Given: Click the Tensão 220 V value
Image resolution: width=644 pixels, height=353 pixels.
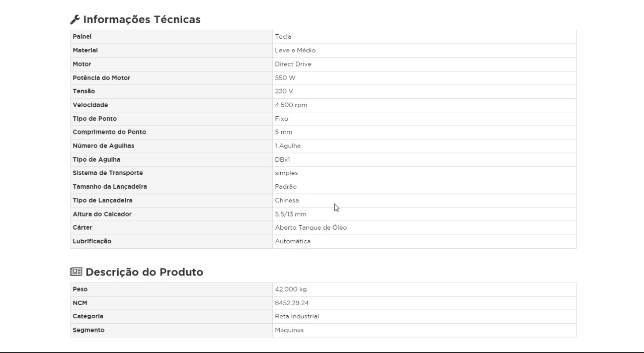Looking at the screenshot, I should pyautogui.click(x=284, y=91).
